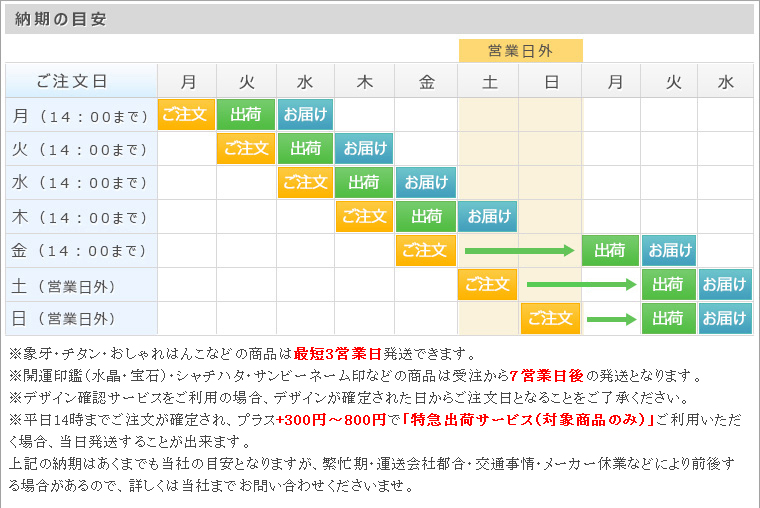Click the green arrow in 金 row
The width and height of the screenshot is (760, 508).
coord(519,251)
